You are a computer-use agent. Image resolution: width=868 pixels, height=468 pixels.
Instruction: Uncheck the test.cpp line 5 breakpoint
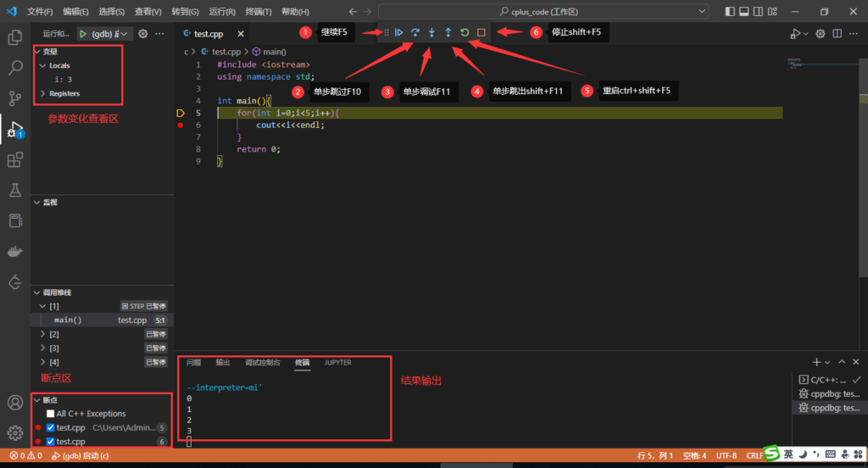(51, 428)
